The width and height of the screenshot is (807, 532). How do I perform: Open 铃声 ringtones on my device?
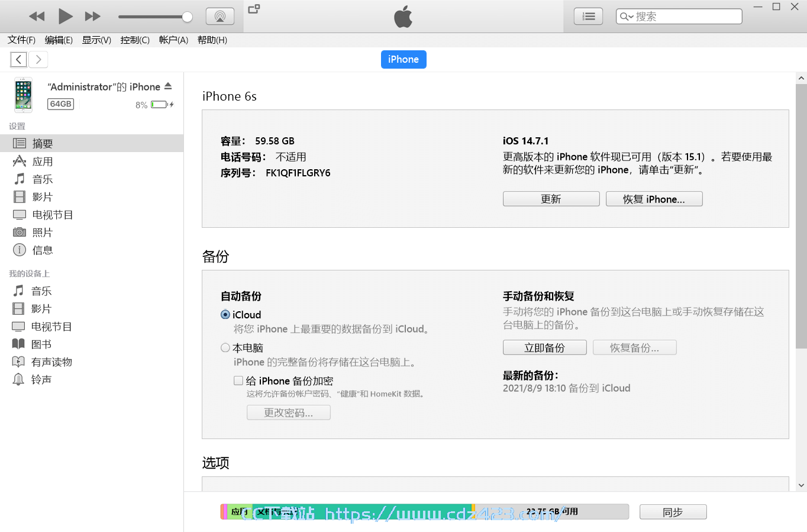(92, 379)
